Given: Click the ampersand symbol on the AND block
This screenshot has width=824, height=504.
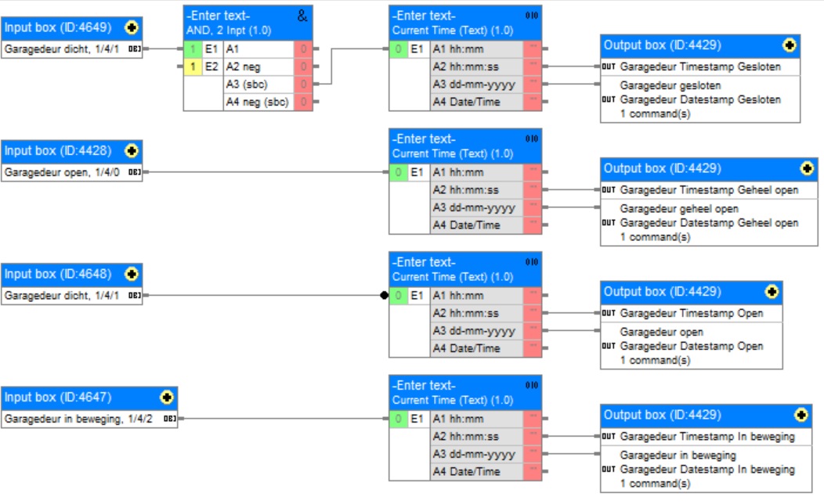Looking at the screenshot, I should click(302, 16).
